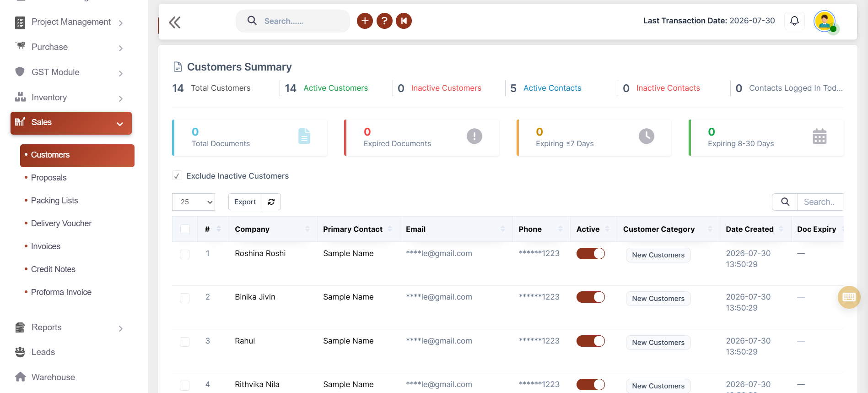
Task: Select the Roshina Roshi row checkbox
Action: 185,254
